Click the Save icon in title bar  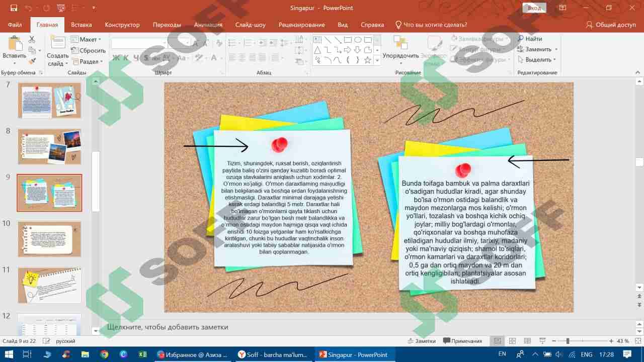[x=14, y=8]
